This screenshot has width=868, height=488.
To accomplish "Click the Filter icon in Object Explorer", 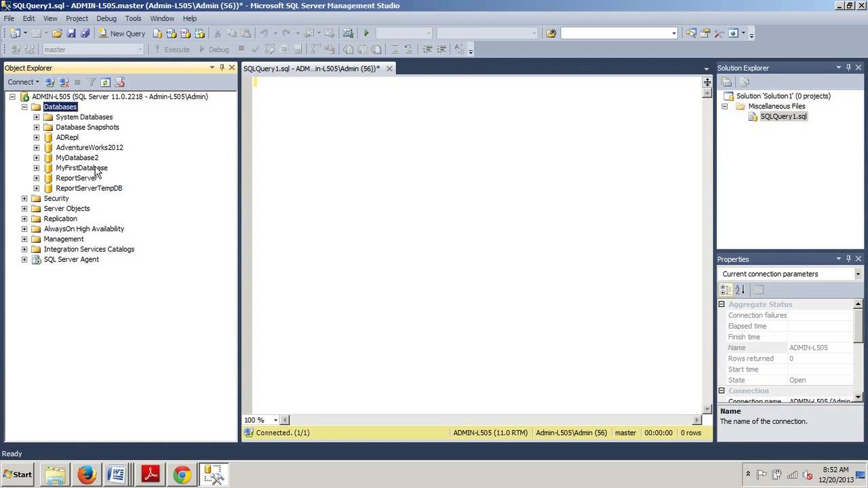I will coord(92,82).
